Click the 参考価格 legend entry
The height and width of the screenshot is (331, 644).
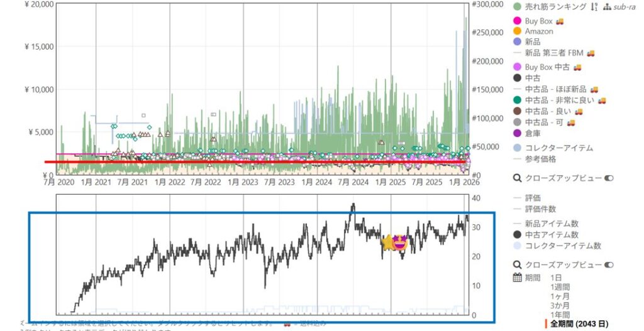tap(540, 159)
